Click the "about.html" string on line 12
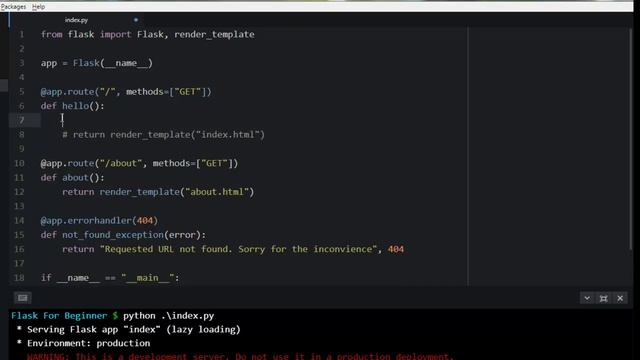 (217, 192)
